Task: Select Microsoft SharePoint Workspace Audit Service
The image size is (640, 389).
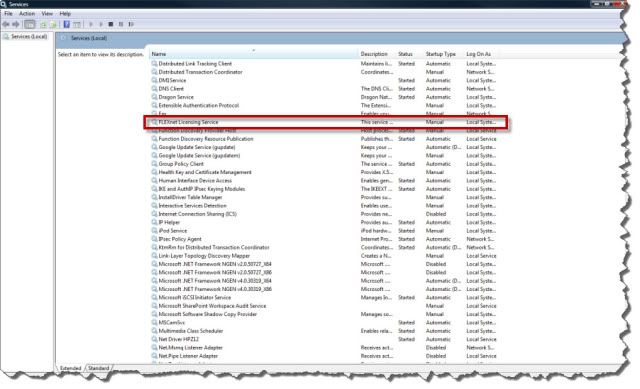Action: pyautogui.click(x=212, y=306)
